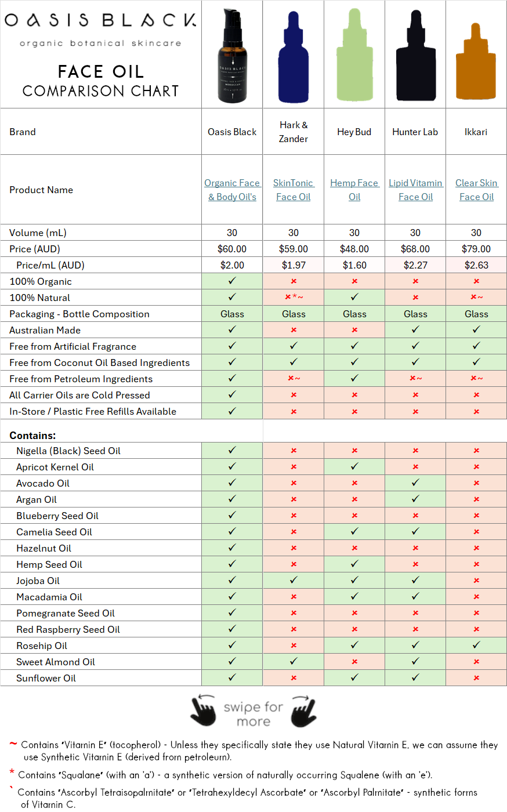Click the Oasis Black bottle product image
The height and width of the screenshot is (812, 507).
(232, 56)
